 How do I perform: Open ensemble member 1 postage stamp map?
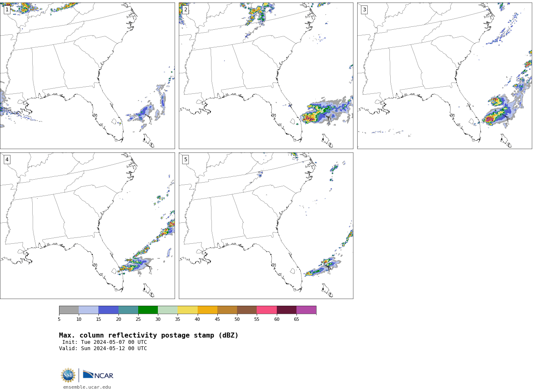click(87, 76)
